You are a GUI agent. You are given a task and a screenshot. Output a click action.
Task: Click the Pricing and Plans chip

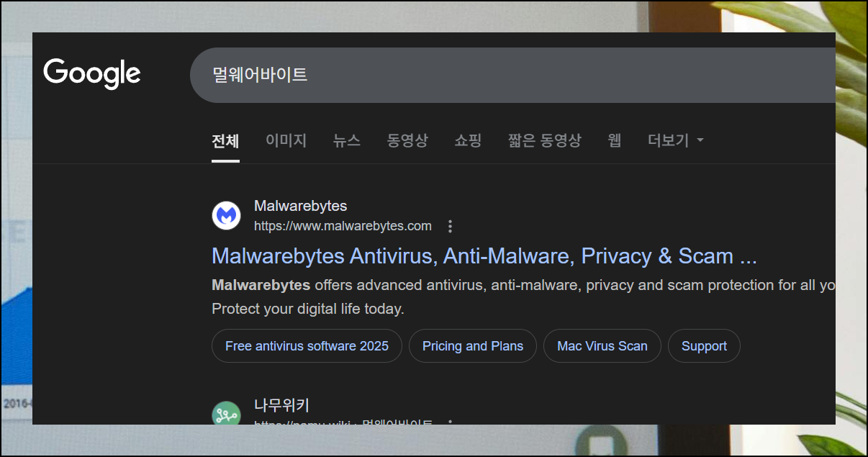click(473, 346)
